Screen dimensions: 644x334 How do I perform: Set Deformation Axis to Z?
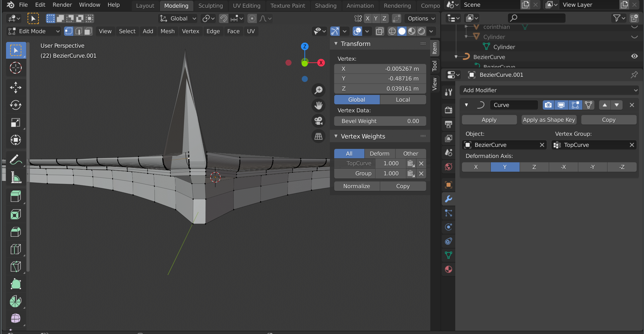534,167
